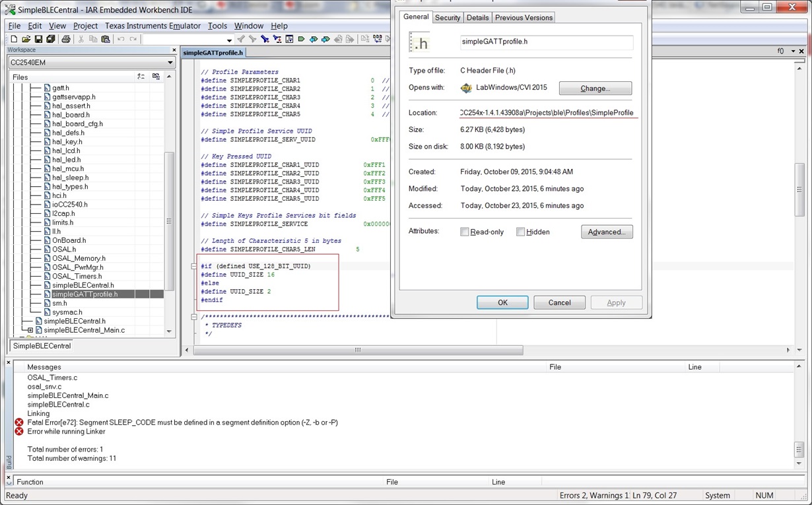This screenshot has height=505, width=812.
Task: Open the Tools menu
Action: coord(217,26)
